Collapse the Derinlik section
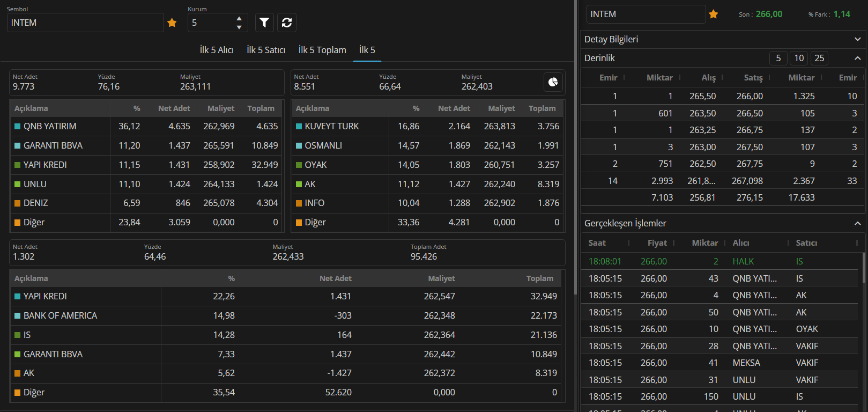868x412 pixels. [857, 58]
